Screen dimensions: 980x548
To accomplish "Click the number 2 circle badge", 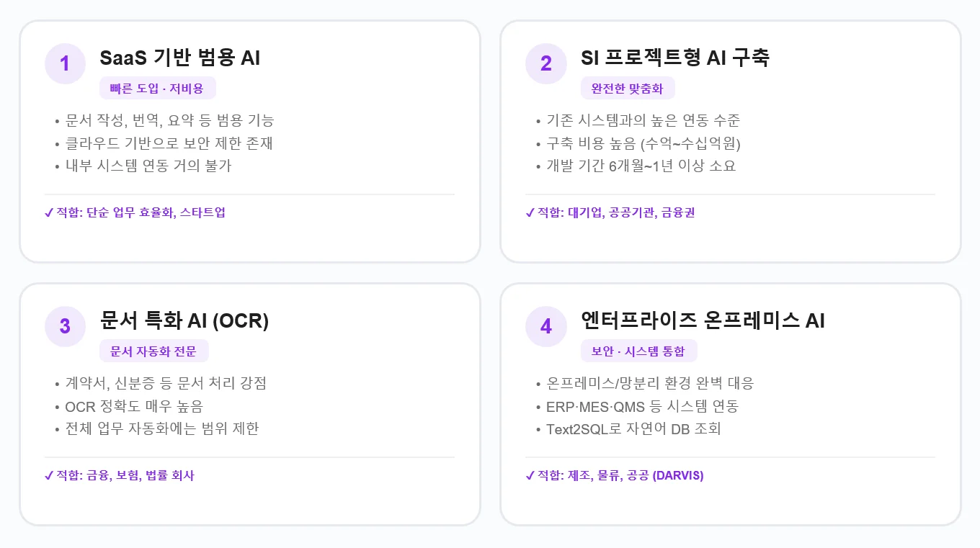I will coord(545,63).
